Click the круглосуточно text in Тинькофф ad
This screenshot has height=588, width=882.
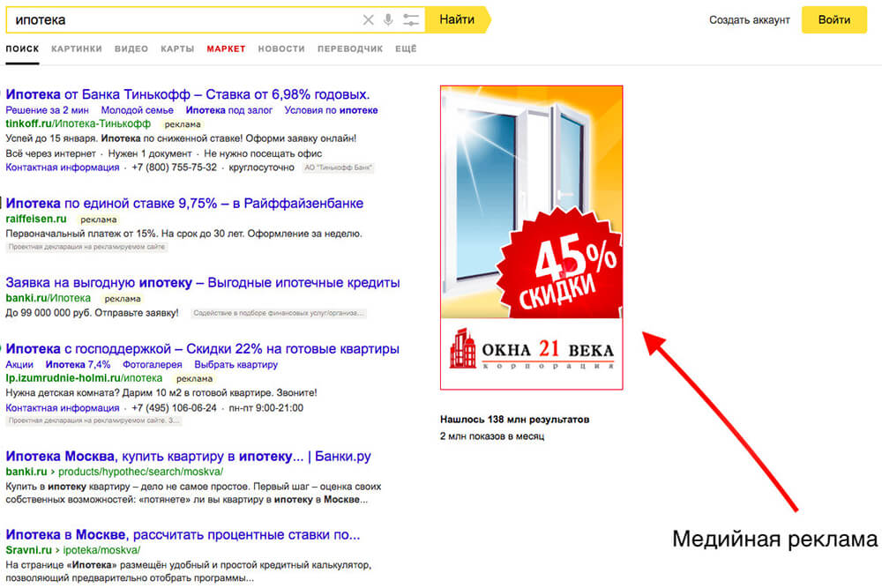click(262, 167)
